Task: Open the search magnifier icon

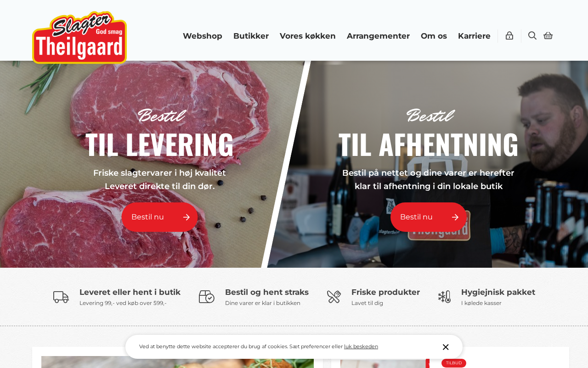Action: (532, 36)
